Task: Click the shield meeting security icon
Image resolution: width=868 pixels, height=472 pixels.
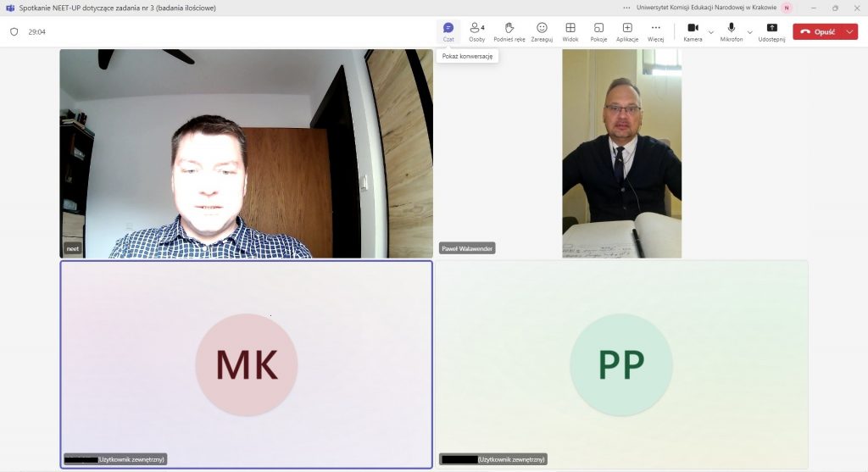Action: pos(14,31)
